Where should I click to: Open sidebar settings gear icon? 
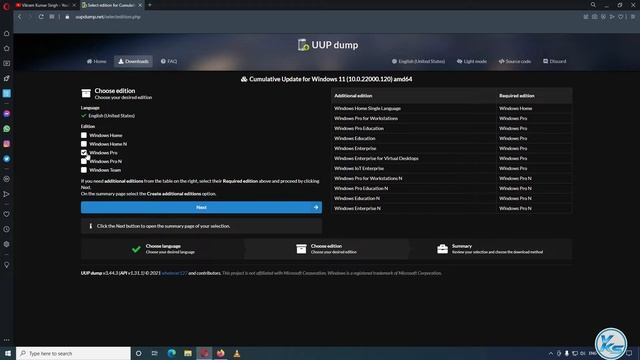[7, 244]
